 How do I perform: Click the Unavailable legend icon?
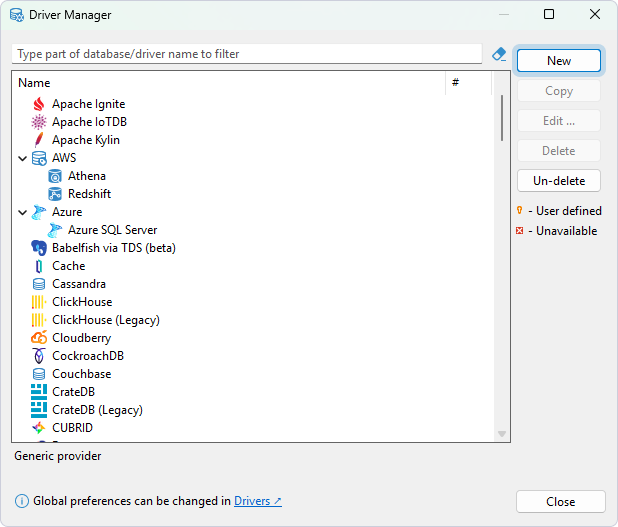[x=519, y=231]
